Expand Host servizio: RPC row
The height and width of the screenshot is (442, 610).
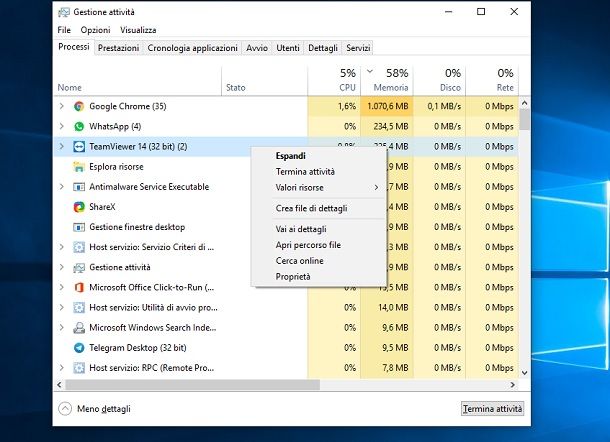tap(61, 368)
